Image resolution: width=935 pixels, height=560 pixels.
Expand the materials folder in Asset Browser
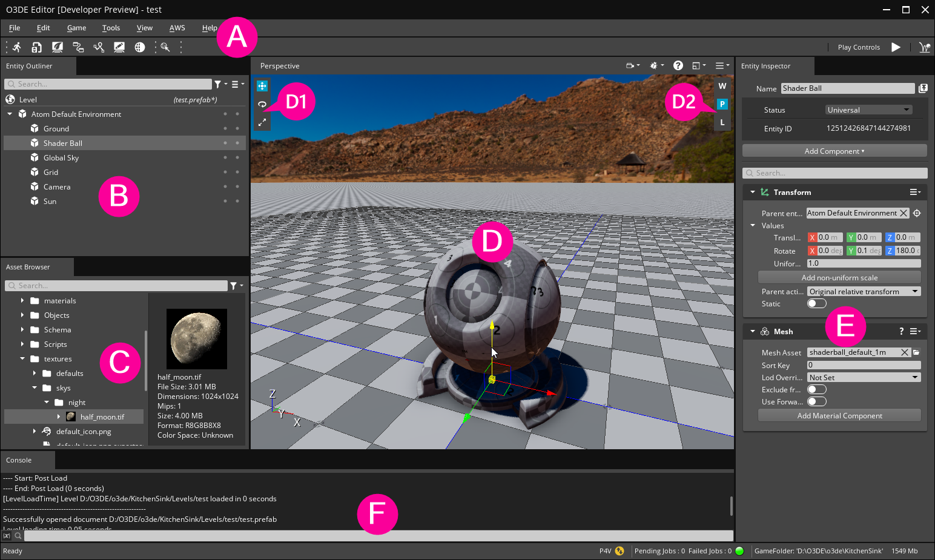coord(22,300)
